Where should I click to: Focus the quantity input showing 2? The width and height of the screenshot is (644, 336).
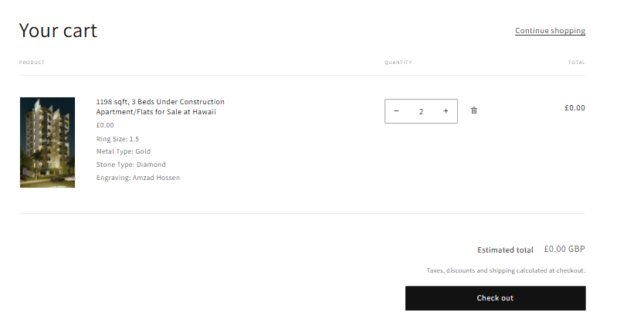pyautogui.click(x=421, y=111)
